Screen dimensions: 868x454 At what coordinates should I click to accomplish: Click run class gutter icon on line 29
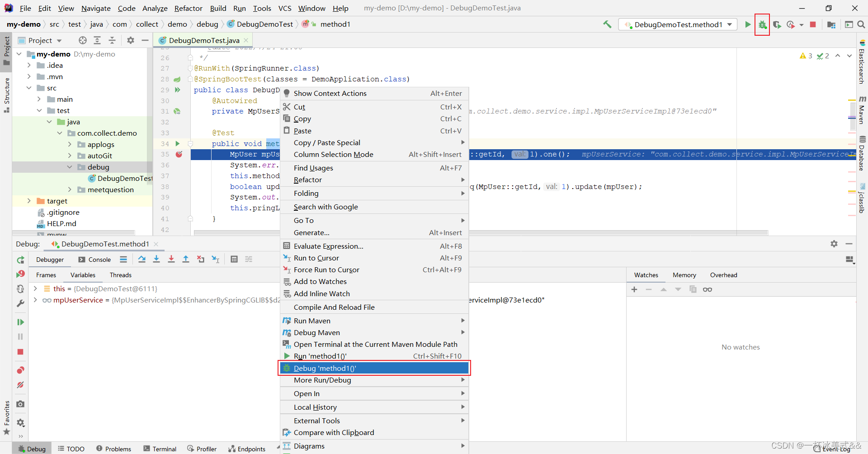[178, 90]
